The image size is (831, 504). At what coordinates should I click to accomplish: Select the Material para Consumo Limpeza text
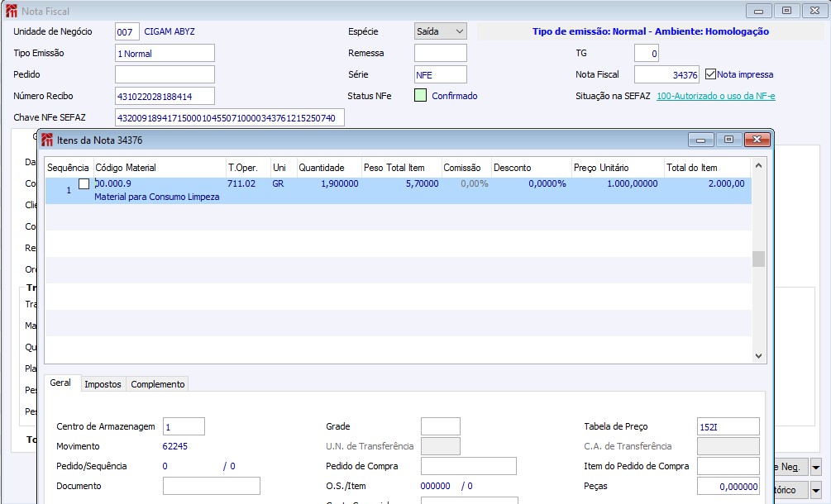point(157,197)
